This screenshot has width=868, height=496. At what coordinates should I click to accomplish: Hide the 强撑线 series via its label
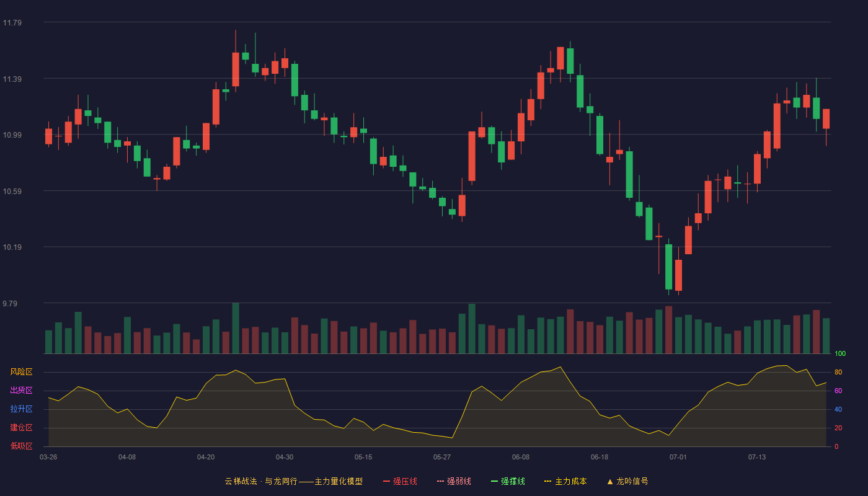coord(513,481)
